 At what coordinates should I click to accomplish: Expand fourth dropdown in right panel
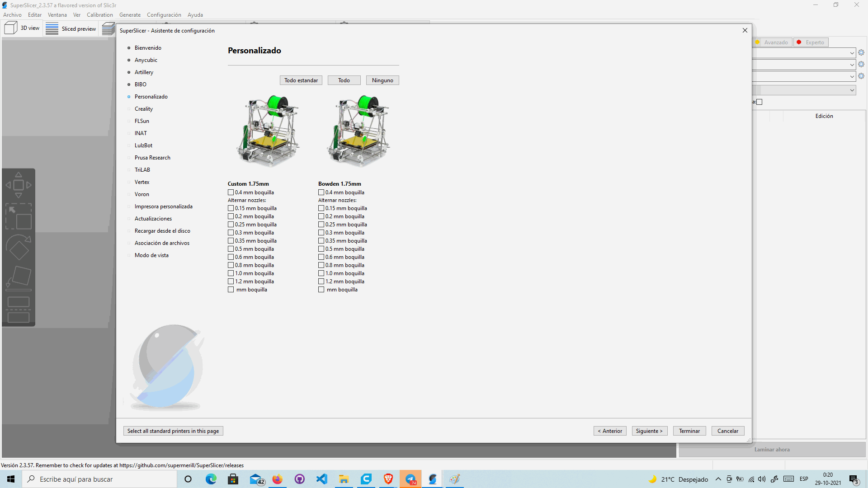(852, 90)
